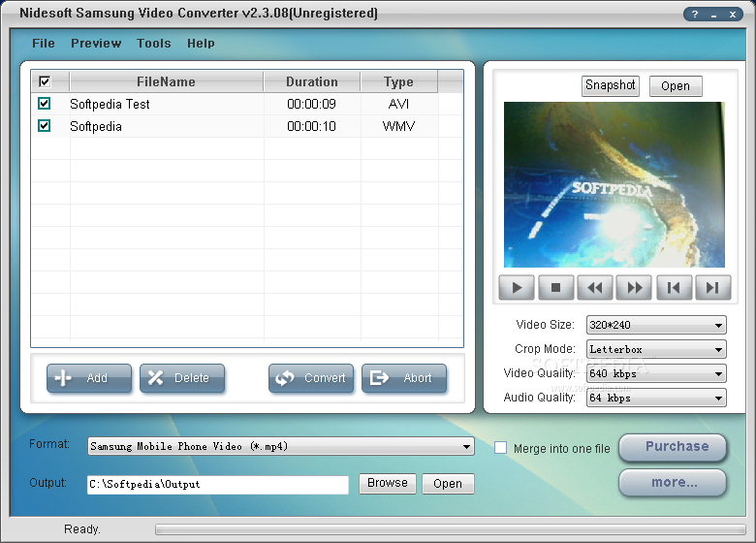Viewport: 756px width, 543px height.
Task: Click Open next to the Snapshot button
Action: [x=676, y=86]
